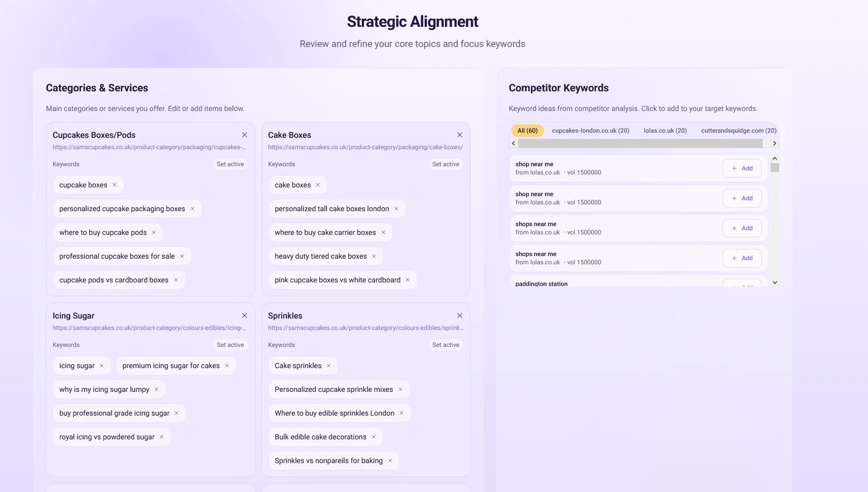Viewport: 868px width, 492px height.
Task: Remove "heavy duty tiered cake boxes" keyword
Action: pos(374,256)
